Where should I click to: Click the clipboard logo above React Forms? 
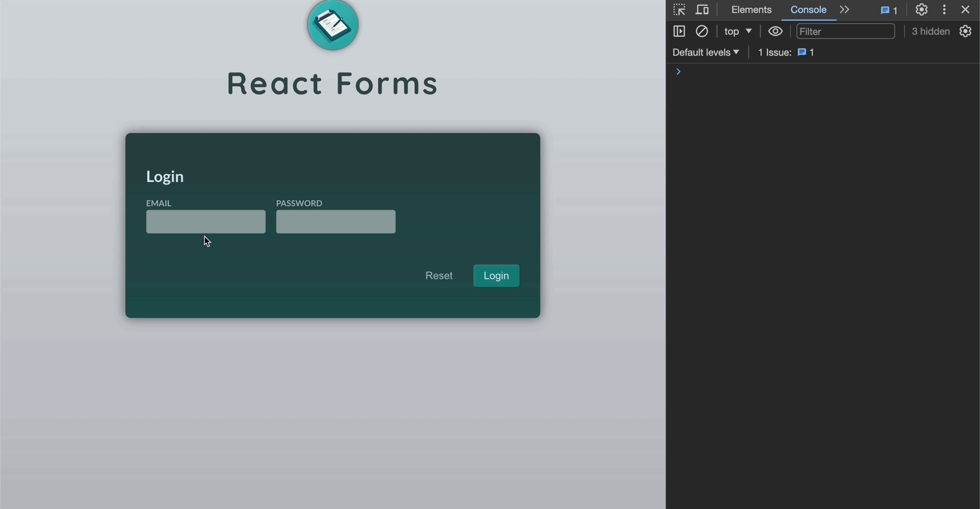click(332, 25)
